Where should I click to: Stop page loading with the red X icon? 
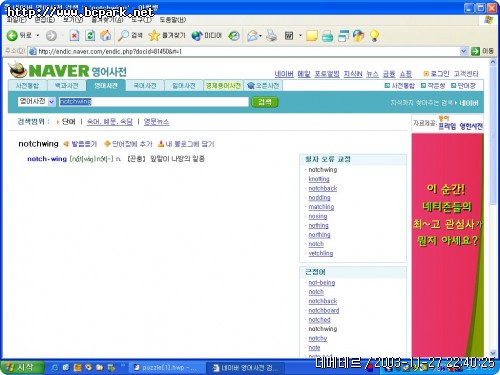pos(74,35)
